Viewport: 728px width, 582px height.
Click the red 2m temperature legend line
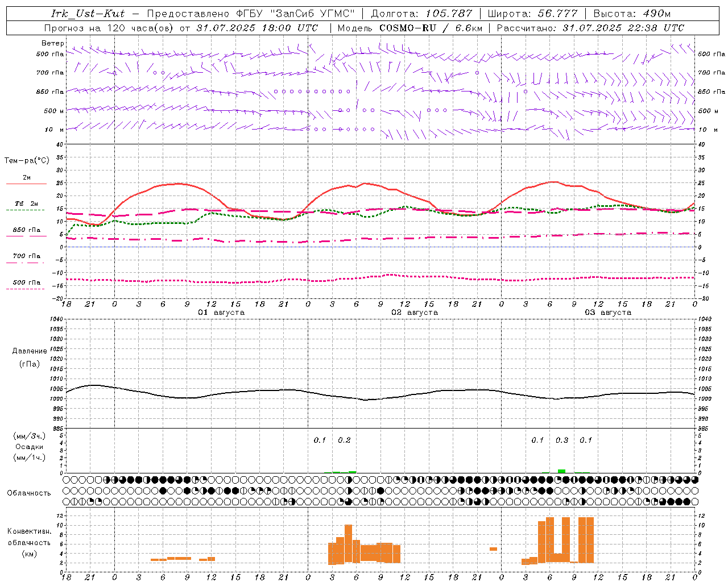point(26,184)
